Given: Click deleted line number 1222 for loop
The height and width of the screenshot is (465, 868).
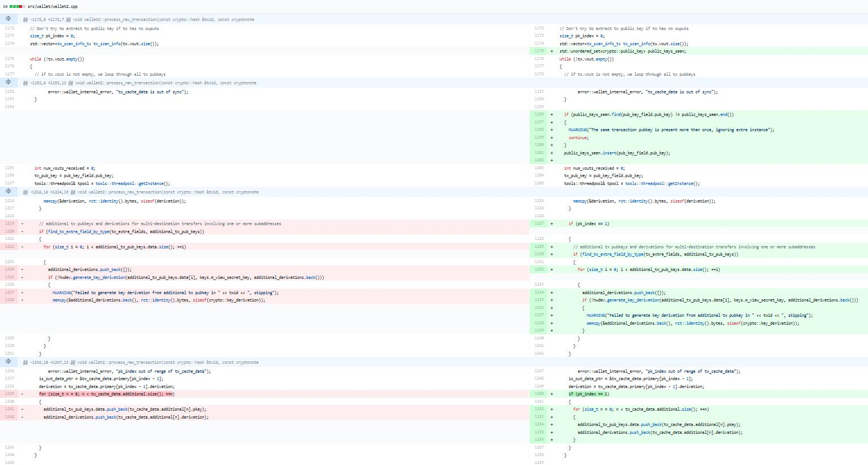Looking at the screenshot, I should click(x=9, y=247).
